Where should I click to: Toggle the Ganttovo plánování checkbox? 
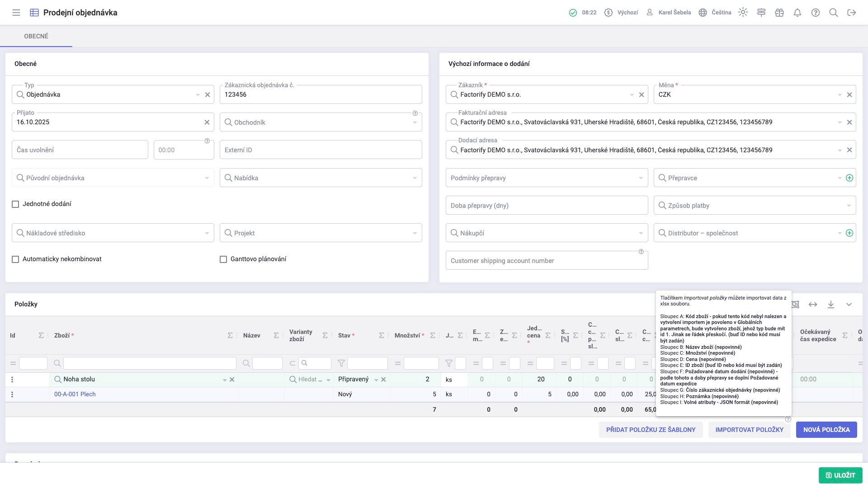point(223,259)
